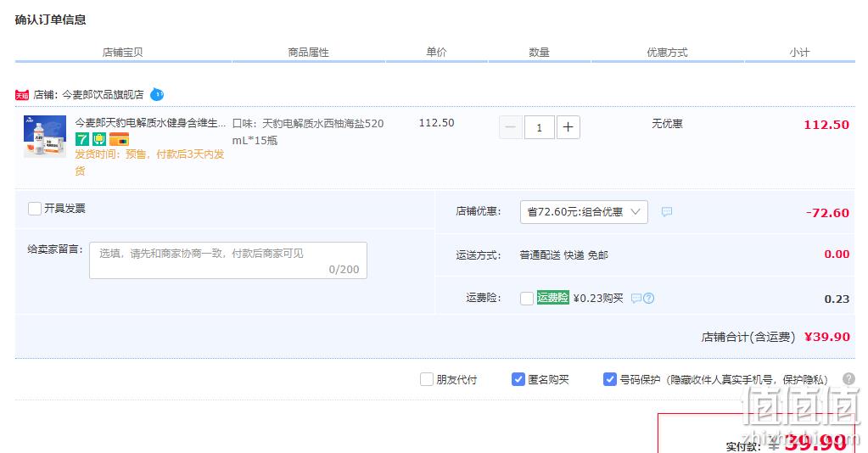Image resolution: width=868 pixels, height=453 pixels.
Task: Enable 朋友代付 checkbox
Action: click(426, 379)
